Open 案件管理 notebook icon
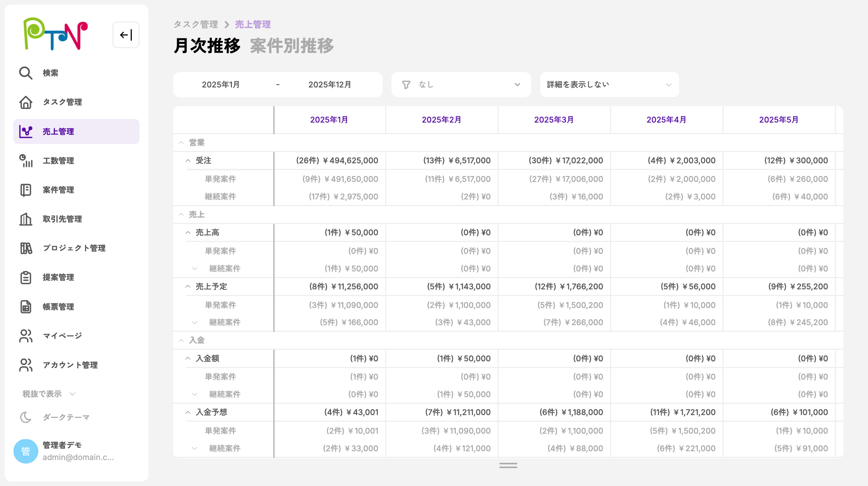This screenshot has height=486, width=868. (26, 190)
